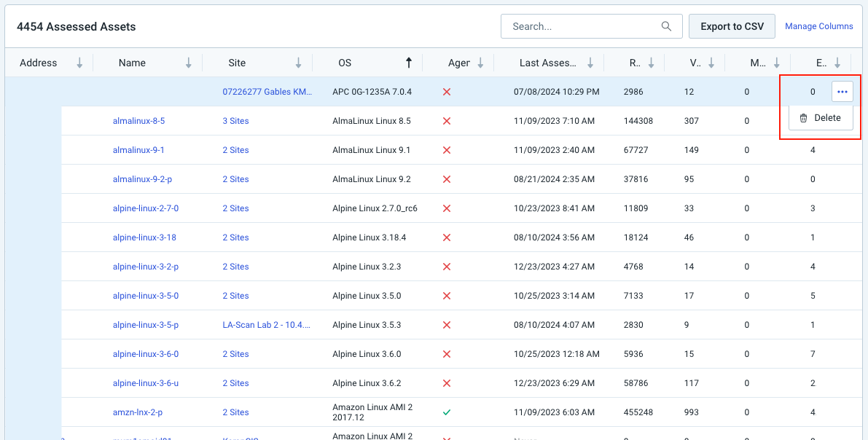The image size is (868, 440).
Task: Click the green agent checkmark for amzn-lnx-2-p
Action: tap(447, 412)
